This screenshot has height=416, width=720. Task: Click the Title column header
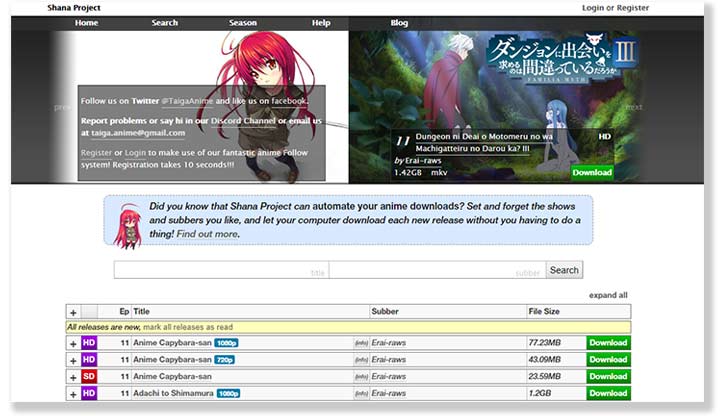tap(141, 311)
